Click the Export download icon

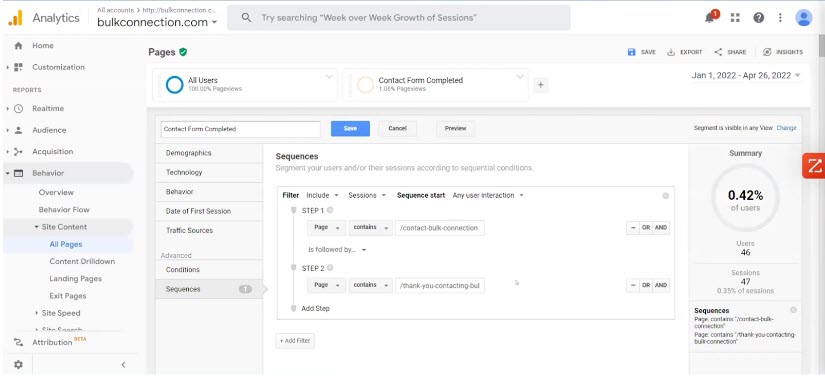[671, 52]
